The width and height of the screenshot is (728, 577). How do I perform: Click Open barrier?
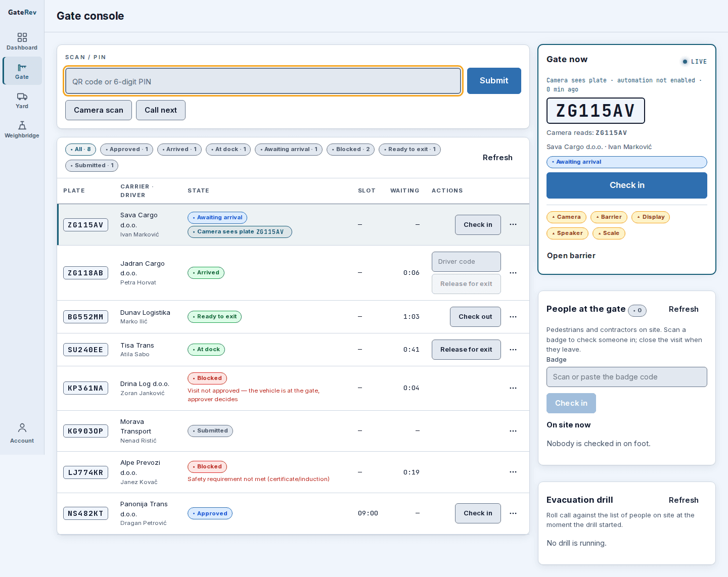571,256
